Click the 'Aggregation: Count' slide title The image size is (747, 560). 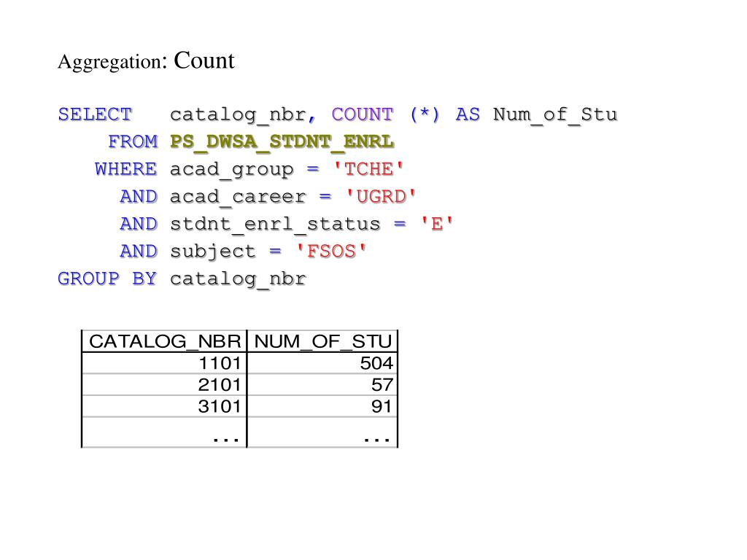[x=146, y=61]
